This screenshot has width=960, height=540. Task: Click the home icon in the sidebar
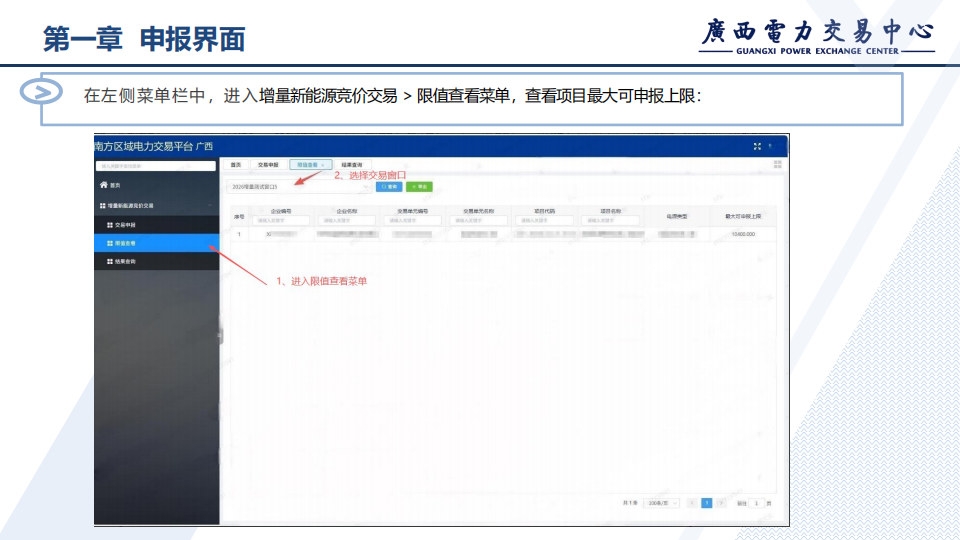[x=103, y=185]
